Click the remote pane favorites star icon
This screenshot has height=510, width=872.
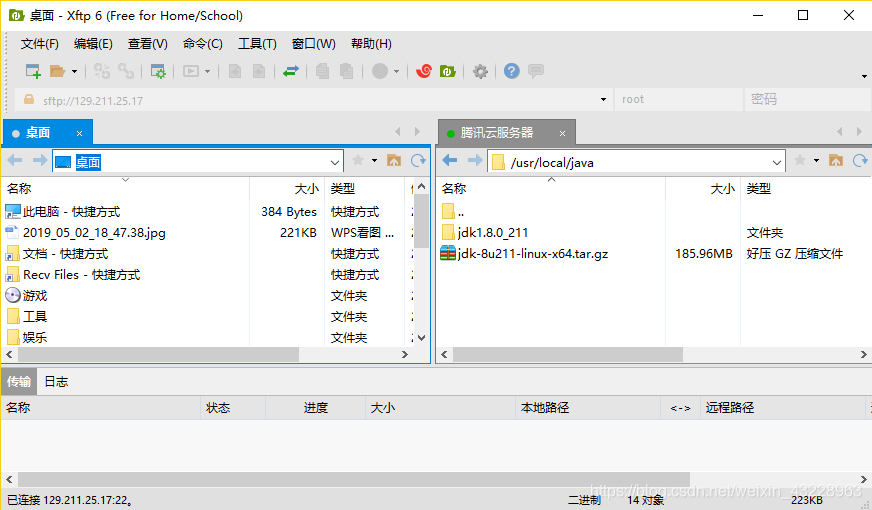(x=800, y=161)
